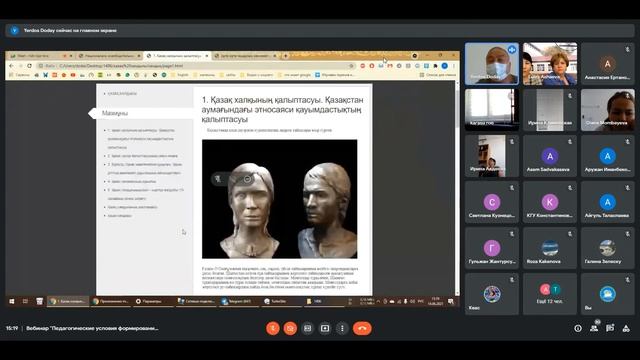Screen dimensions: 640x360
Task: Select Айгуль participant tile
Action: click(607, 202)
